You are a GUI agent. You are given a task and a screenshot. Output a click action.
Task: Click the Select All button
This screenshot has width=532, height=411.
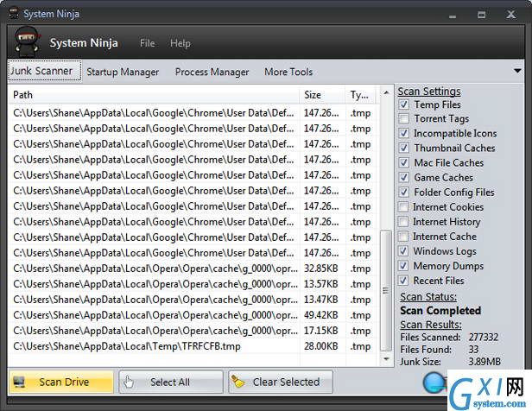(x=171, y=383)
